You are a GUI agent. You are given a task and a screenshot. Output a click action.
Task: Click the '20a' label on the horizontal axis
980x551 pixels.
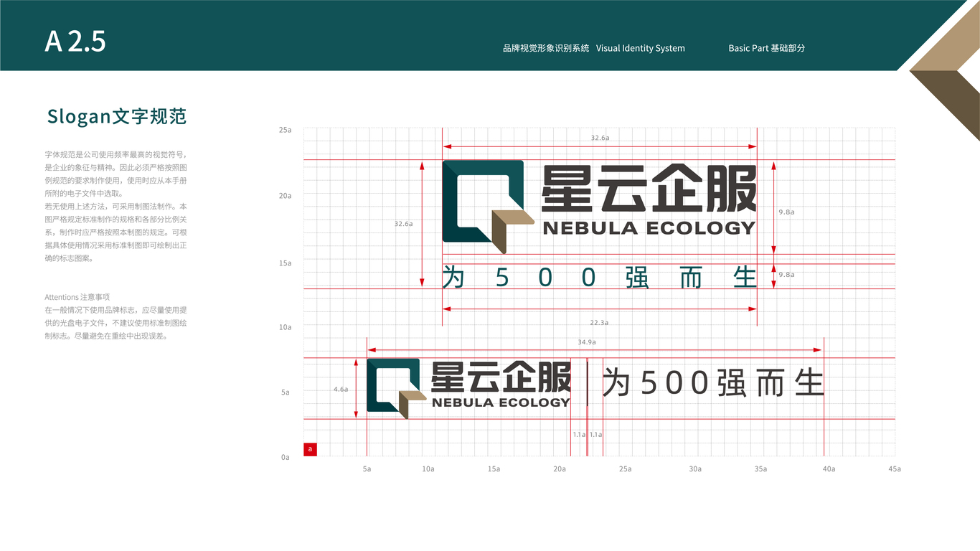560,469
